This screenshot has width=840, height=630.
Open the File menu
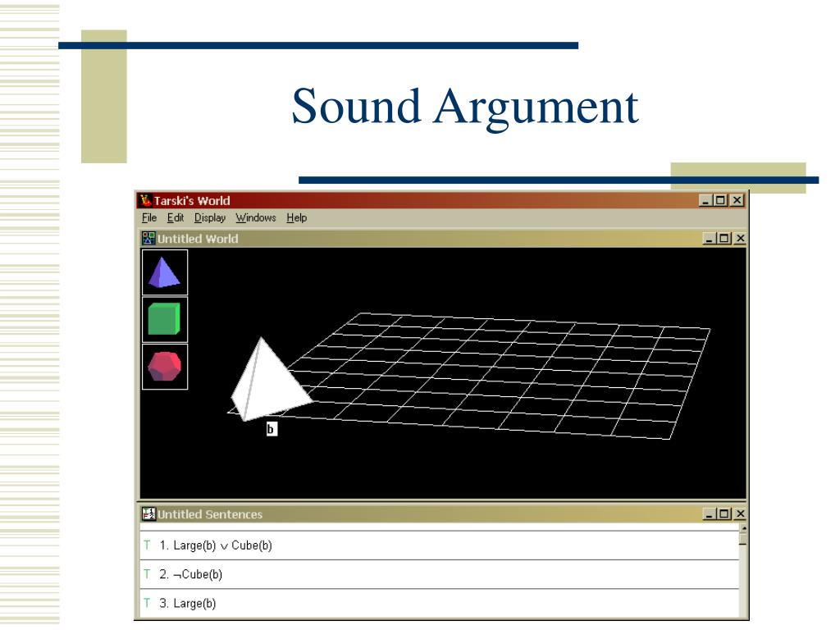point(149,217)
